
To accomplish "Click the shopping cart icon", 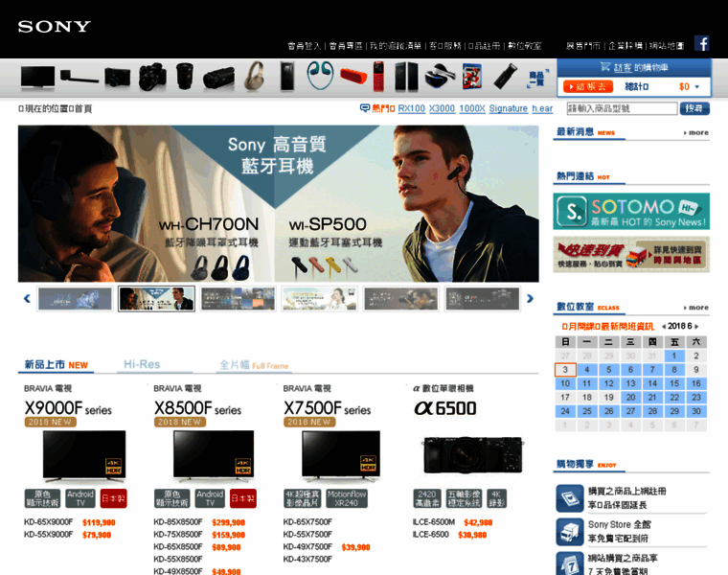I will click(604, 67).
